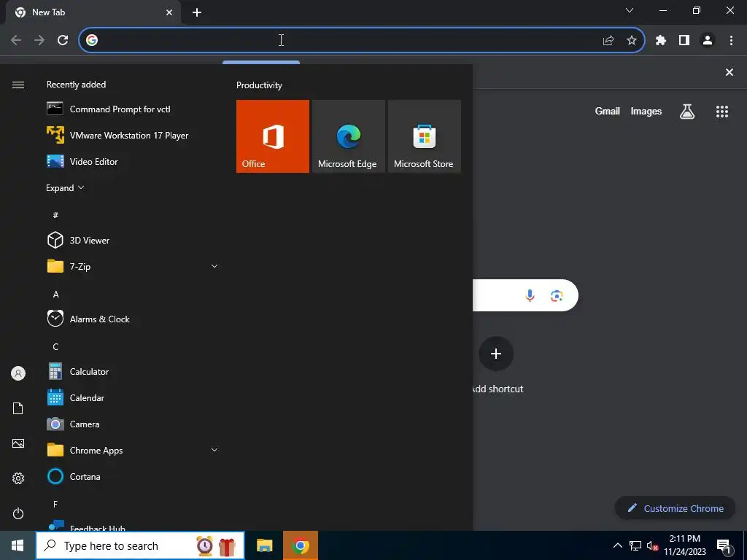
Task: Open taskbar clock showing 2:11 PM
Action: coord(684,545)
